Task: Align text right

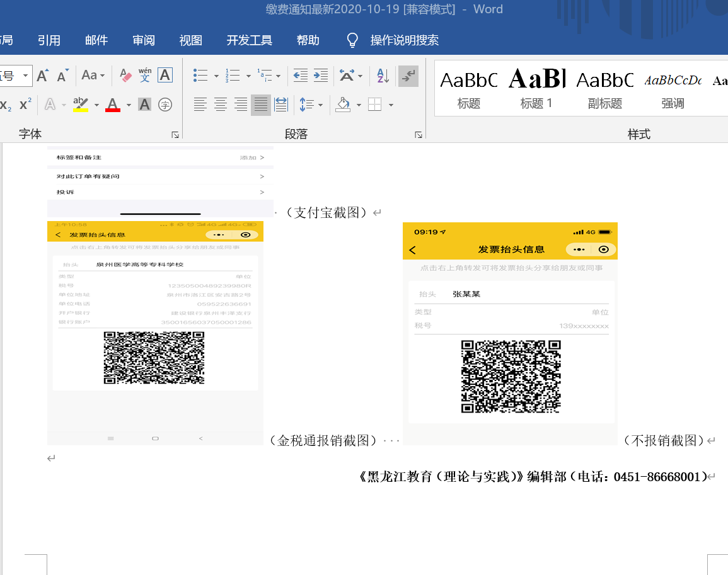Action: pos(241,105)
